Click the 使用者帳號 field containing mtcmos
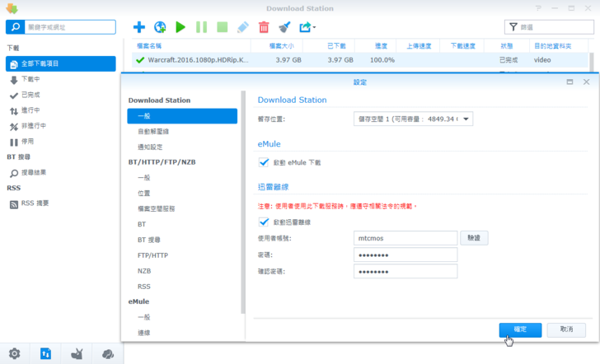This screenshot has width=600, height=364. 405,238
